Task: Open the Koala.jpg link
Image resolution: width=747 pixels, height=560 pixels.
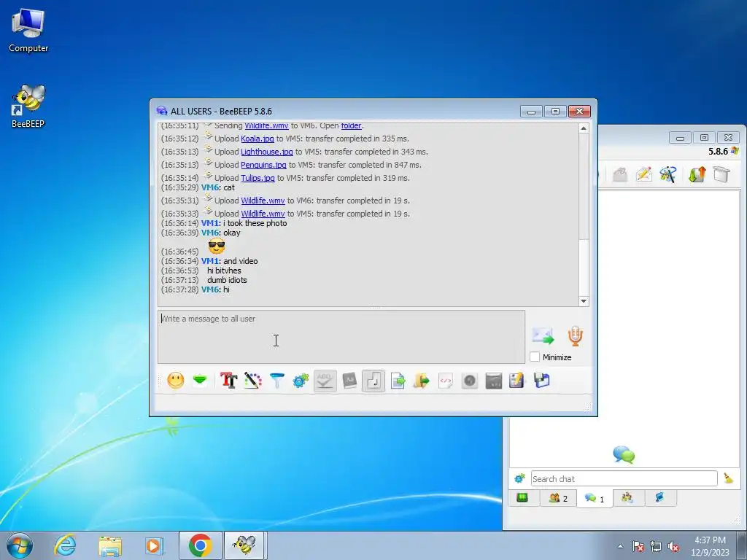Action: (x=258, y=139)
